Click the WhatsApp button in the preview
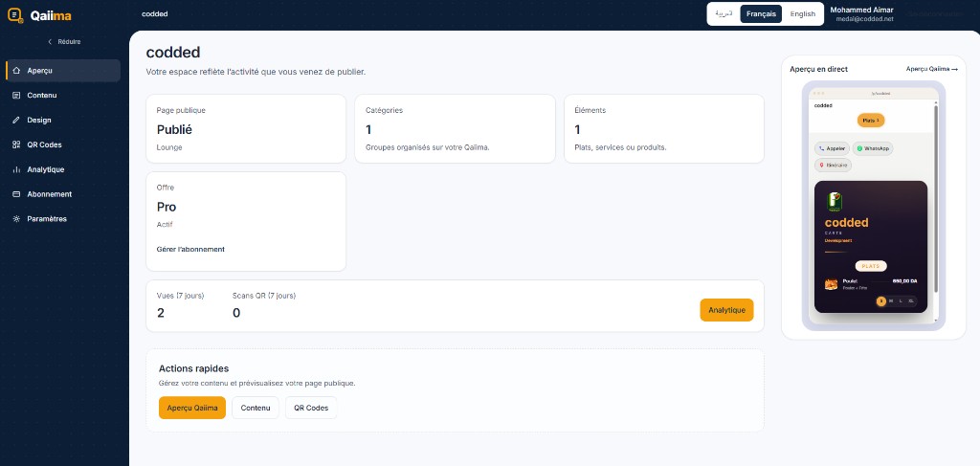Screen dimensions: 980x466 pos(873,148)
